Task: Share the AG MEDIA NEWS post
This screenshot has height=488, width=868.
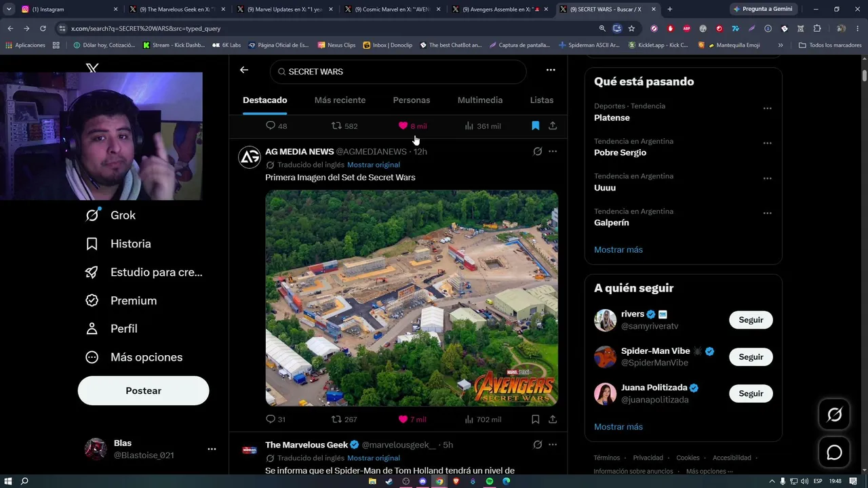Action: [553, 420]
